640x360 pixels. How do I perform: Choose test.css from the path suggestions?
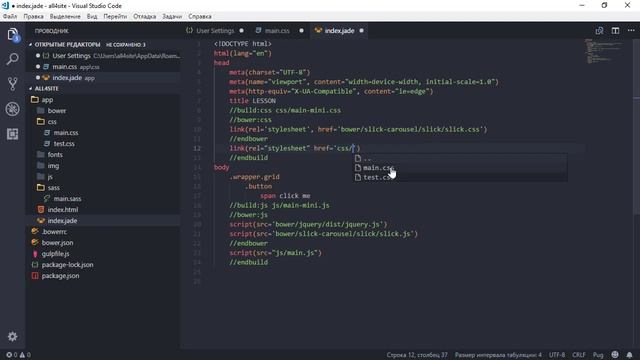pos(460,177)
